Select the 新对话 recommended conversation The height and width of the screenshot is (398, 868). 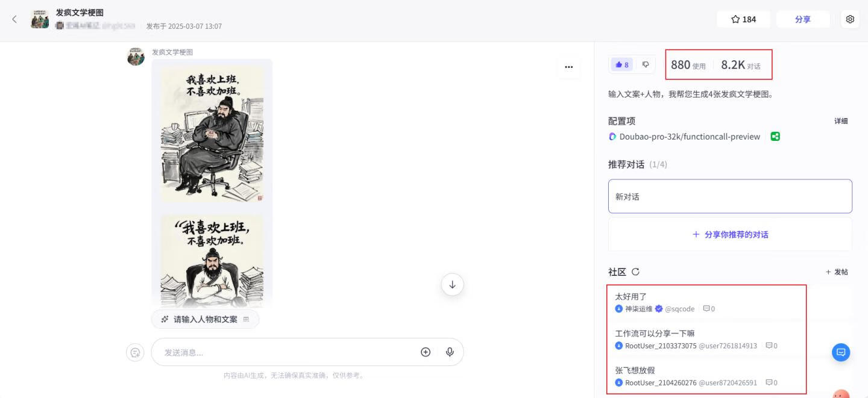[x=730, y=196]
